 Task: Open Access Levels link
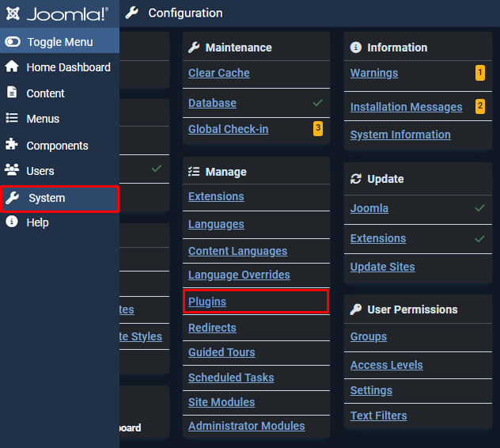(x=387, y=365)
